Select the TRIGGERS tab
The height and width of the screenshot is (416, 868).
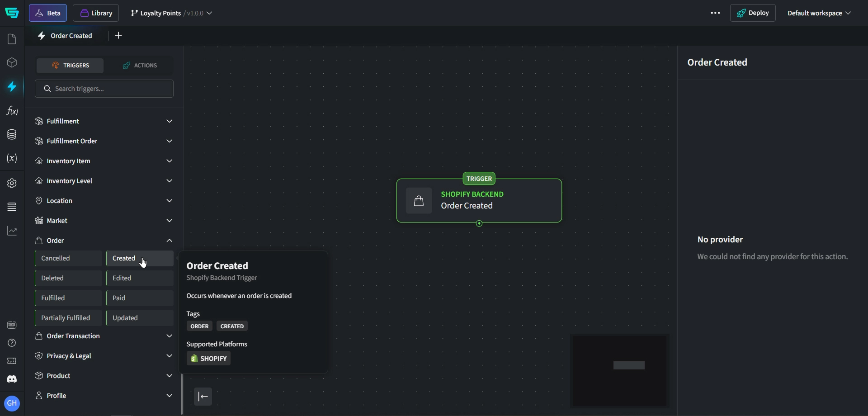click(71, 66)
